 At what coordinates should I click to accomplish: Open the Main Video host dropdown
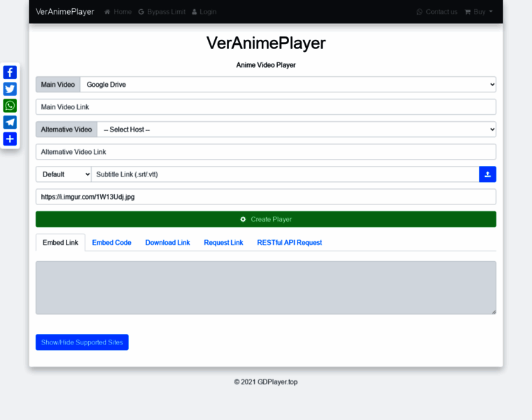288,85
